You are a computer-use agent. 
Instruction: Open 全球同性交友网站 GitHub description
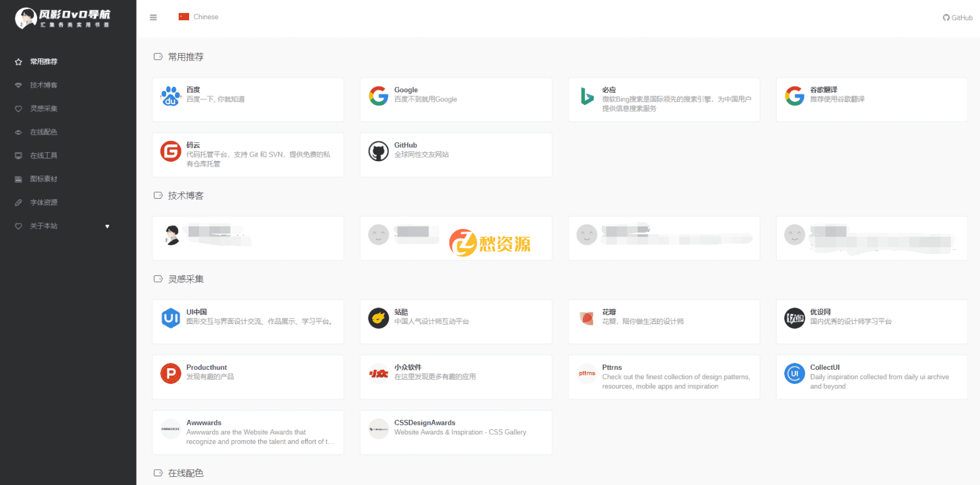421,155
